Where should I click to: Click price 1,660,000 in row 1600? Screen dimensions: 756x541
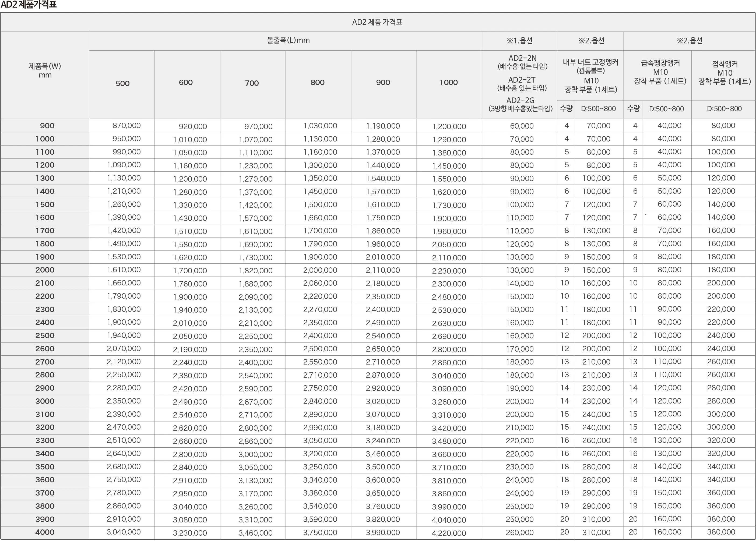[320, 218]
